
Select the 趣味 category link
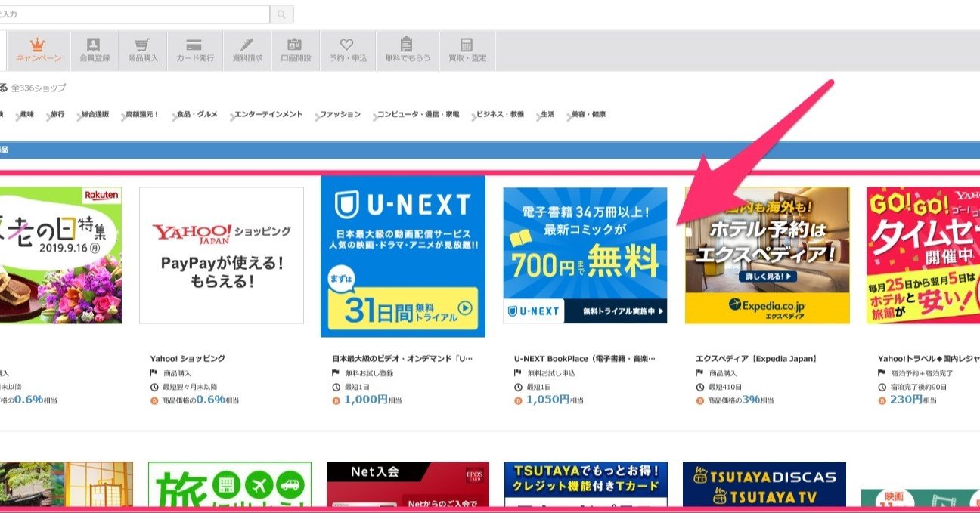point(26,115)
